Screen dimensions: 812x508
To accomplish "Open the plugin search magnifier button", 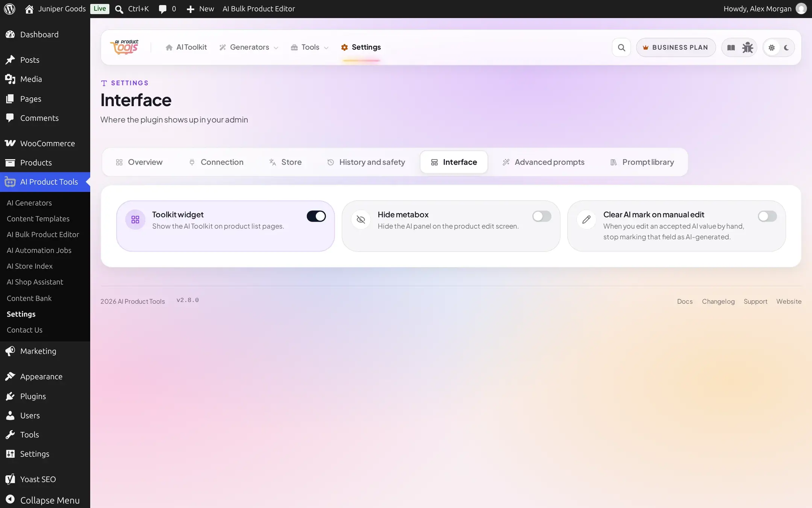I will (x=621, y=47).
